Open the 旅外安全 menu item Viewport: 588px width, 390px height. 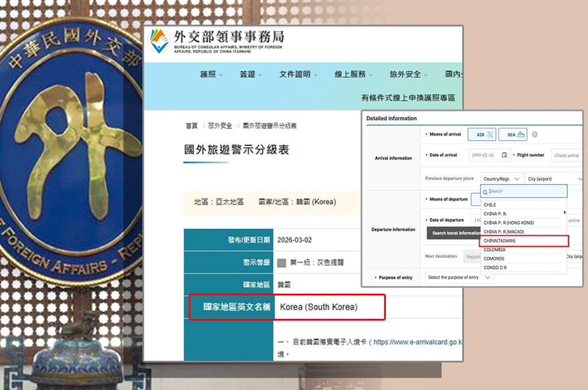pos(404,75)
